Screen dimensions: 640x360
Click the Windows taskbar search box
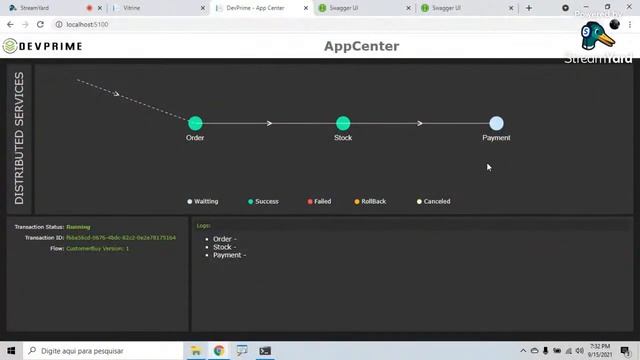pos(103,351)
